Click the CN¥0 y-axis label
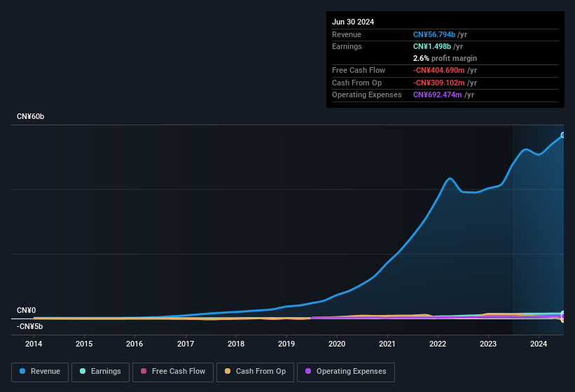 point(27,310)
